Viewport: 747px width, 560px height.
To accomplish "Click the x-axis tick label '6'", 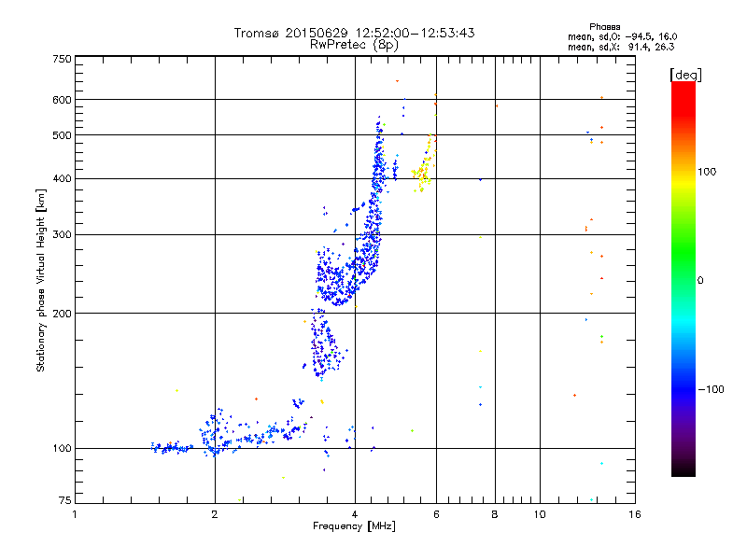I will 436,514.
